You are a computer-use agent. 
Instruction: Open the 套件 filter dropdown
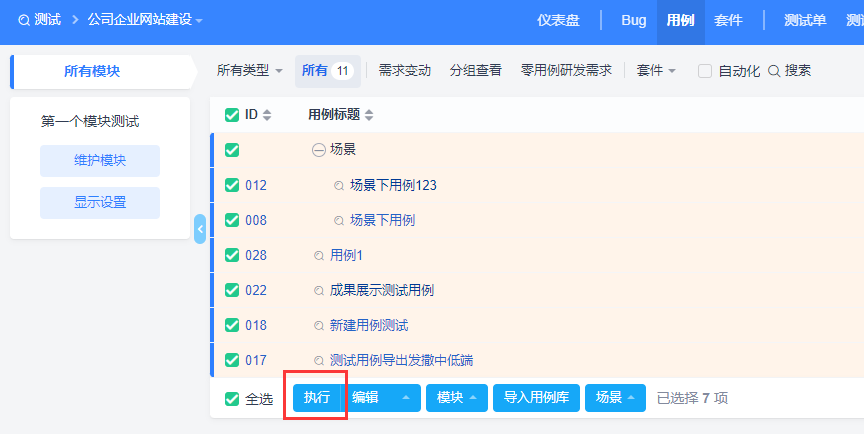(x=656, y=70)
